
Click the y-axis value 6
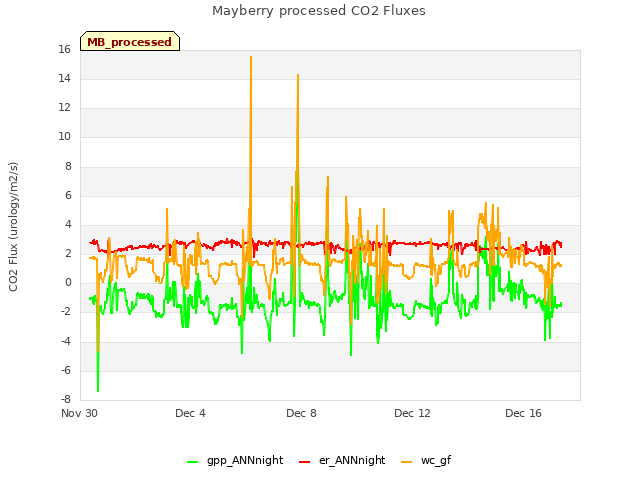[68, 195]
